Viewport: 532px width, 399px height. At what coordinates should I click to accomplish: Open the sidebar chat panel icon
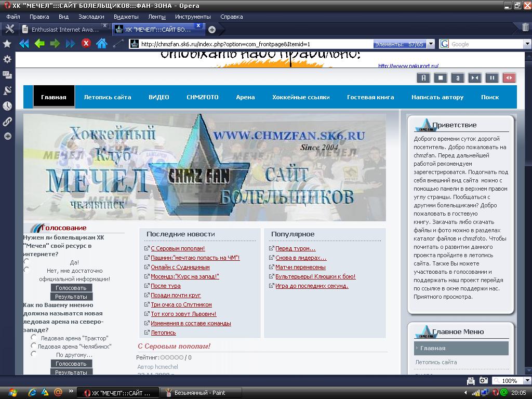[x=7, y=75]
